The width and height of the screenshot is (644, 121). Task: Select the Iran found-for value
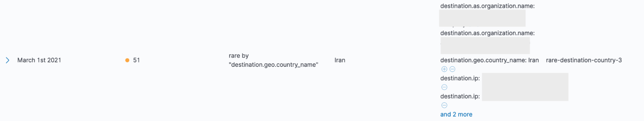click(x=340, y=60)
